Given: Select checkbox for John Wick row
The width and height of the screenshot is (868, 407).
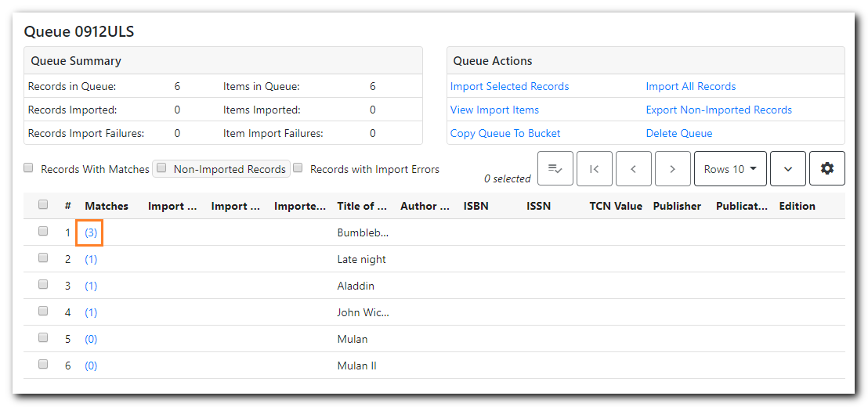Looking at the screenshot, I should point(43,312).
